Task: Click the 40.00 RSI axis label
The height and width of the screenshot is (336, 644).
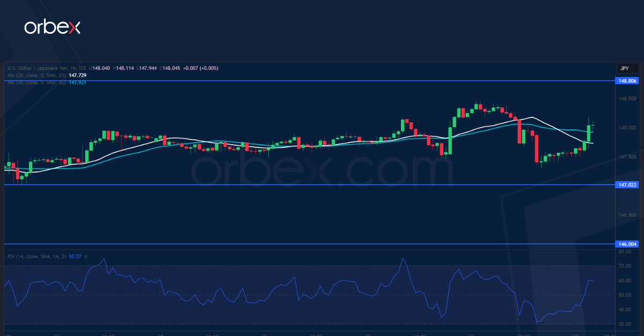Action: point(624,310)
